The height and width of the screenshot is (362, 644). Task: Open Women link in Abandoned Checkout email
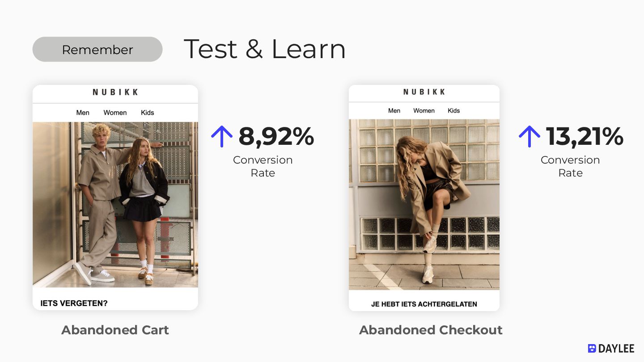[x=424, y=110]
